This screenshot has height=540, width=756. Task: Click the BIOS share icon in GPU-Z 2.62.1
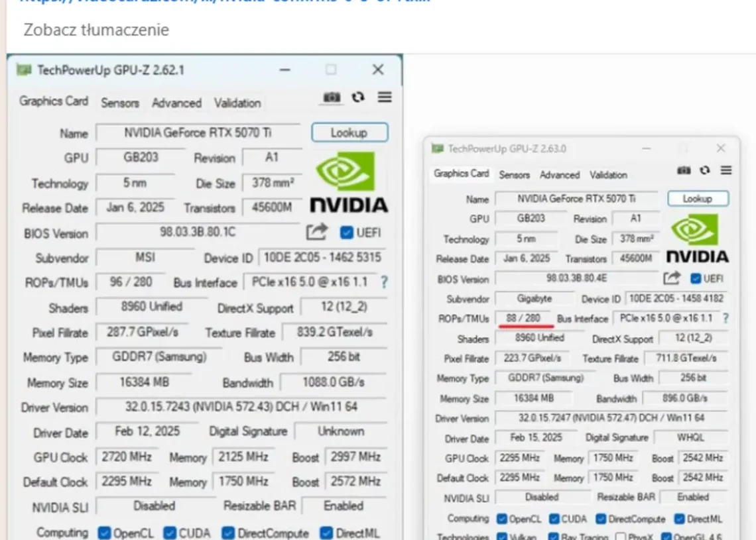(x=317, y=232)
